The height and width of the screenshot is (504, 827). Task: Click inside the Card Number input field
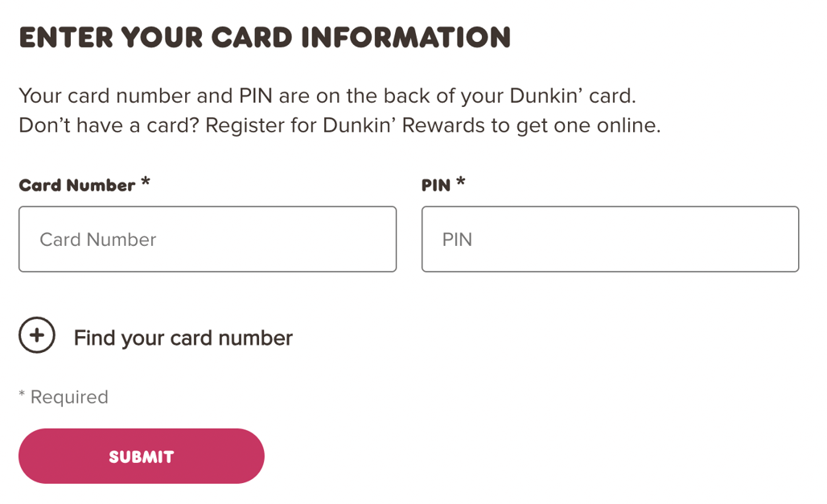207,239
